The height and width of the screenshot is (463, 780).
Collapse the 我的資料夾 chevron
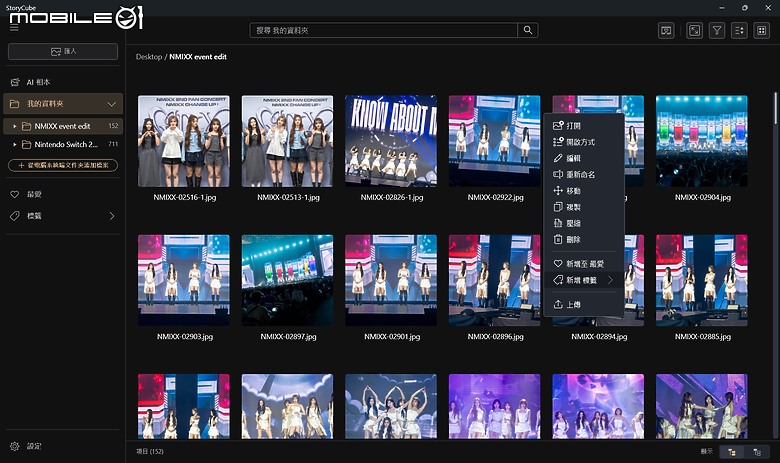click(x=111, y=104)
